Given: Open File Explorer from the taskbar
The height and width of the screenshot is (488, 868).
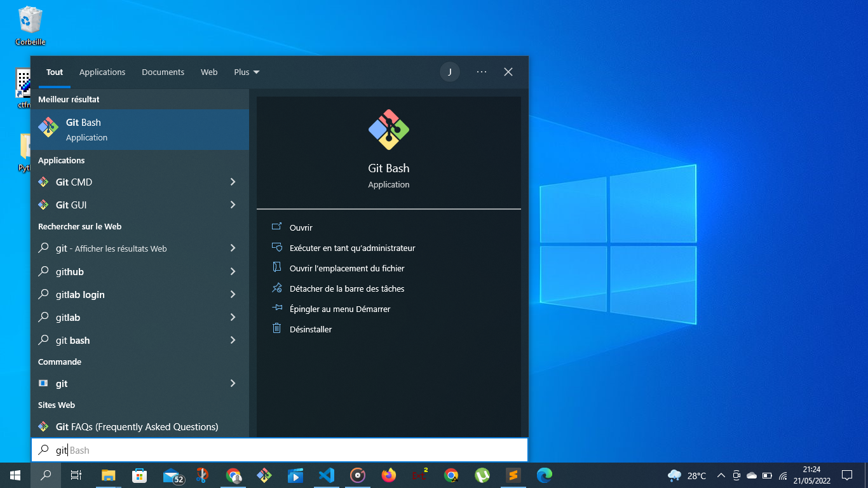Looking at the screenshot, I should (109, 475).
